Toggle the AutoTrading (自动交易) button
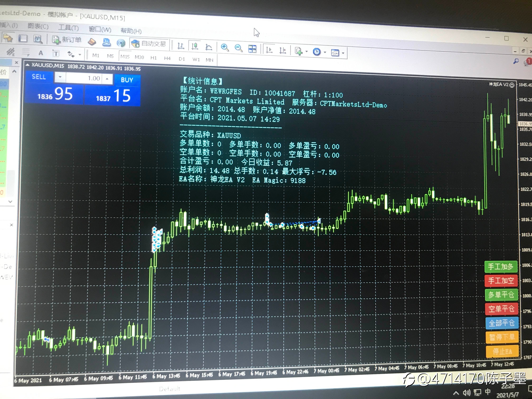Screen dimensions: 532x399 149,44
